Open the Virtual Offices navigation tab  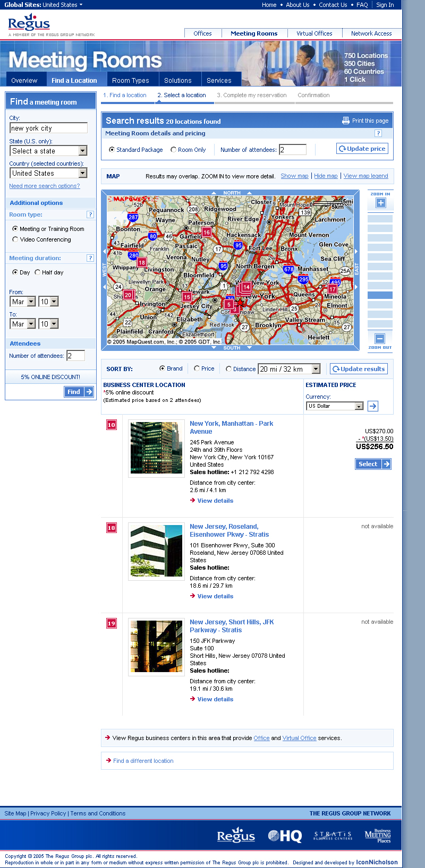click(314, 33)
